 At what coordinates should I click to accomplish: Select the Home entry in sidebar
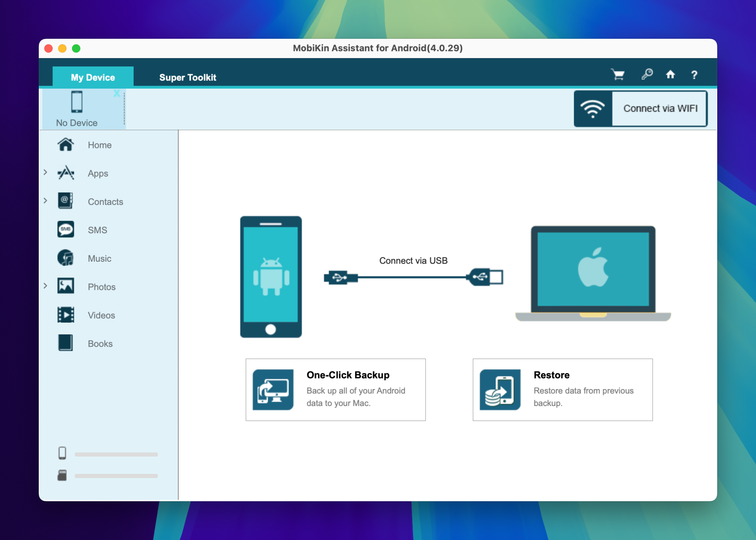pyautogui.click(x=99, y=145)
